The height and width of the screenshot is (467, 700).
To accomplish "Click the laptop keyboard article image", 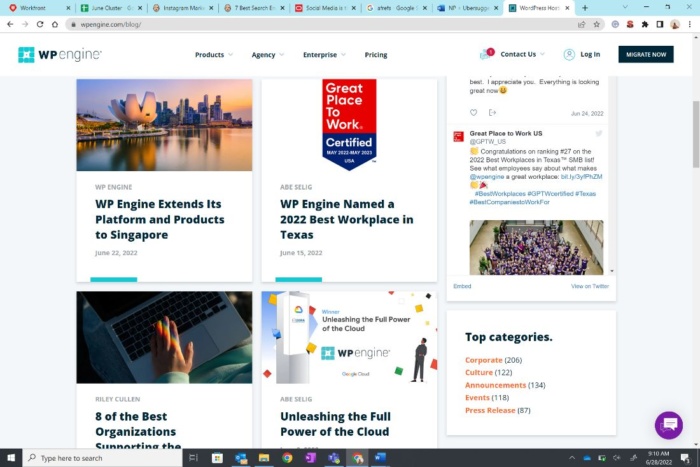I will pyautogui.click(x=164, y=338).
